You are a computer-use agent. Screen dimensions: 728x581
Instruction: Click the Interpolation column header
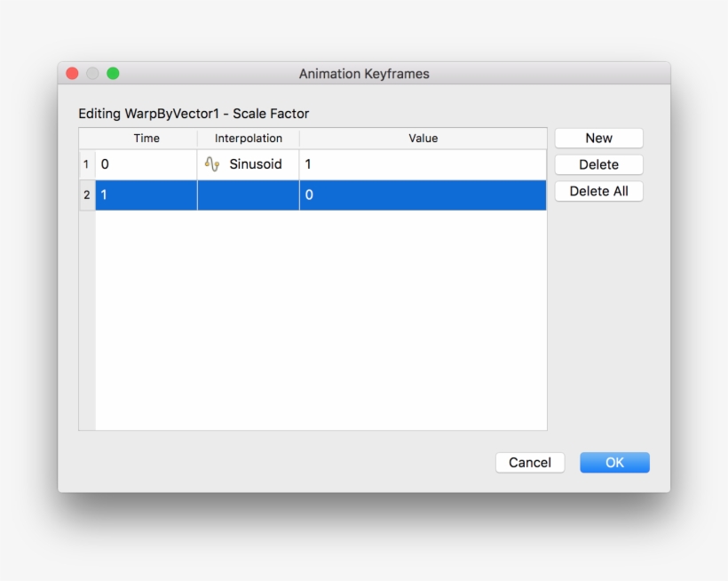249,139
